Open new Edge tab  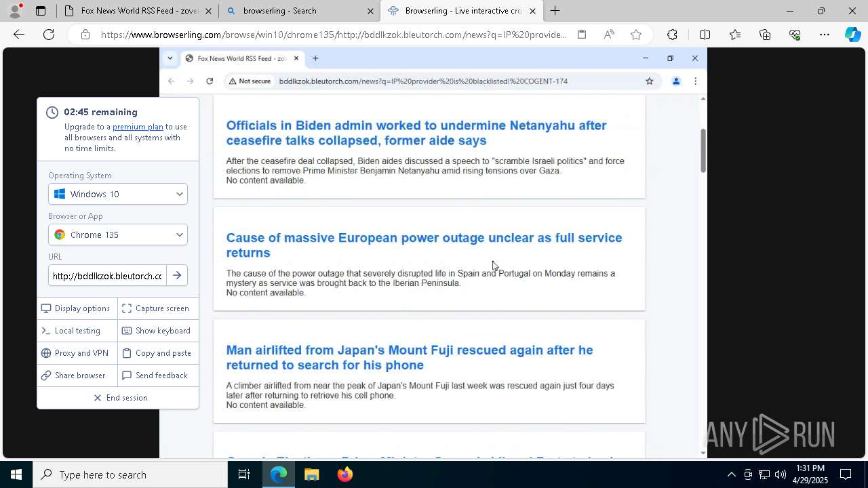pyautogui.click(x=555, y=11)
